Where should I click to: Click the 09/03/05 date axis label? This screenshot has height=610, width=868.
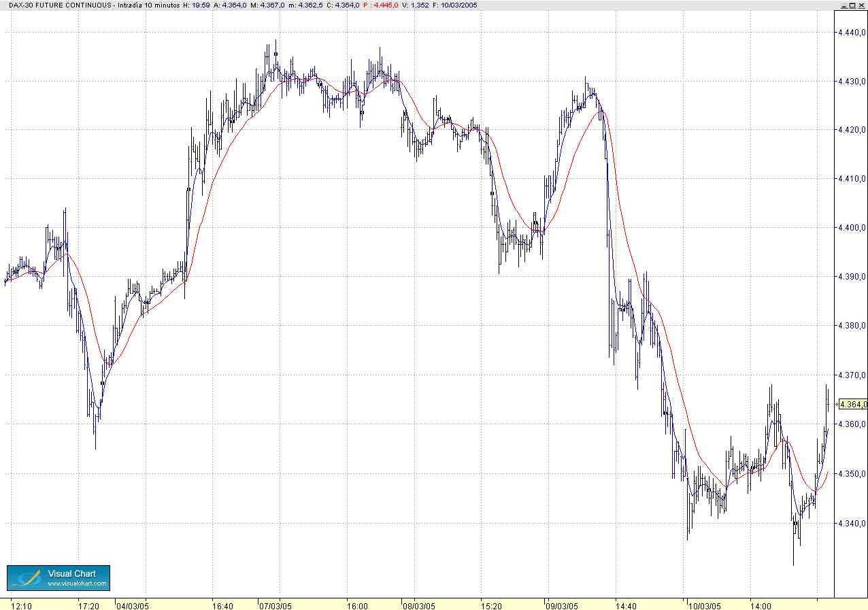tap(563, 605)
